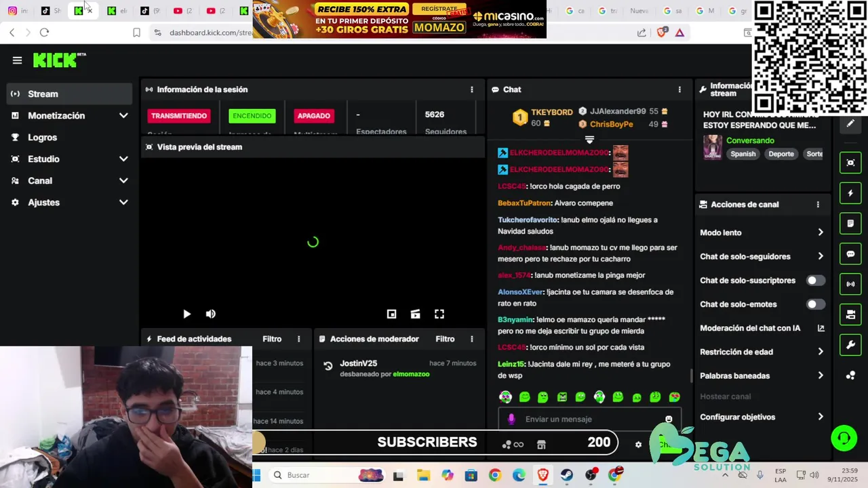Viewport: 868px width, 488px height.
Task: Click the Deporte tag chip
Action: tap(781, 154)
